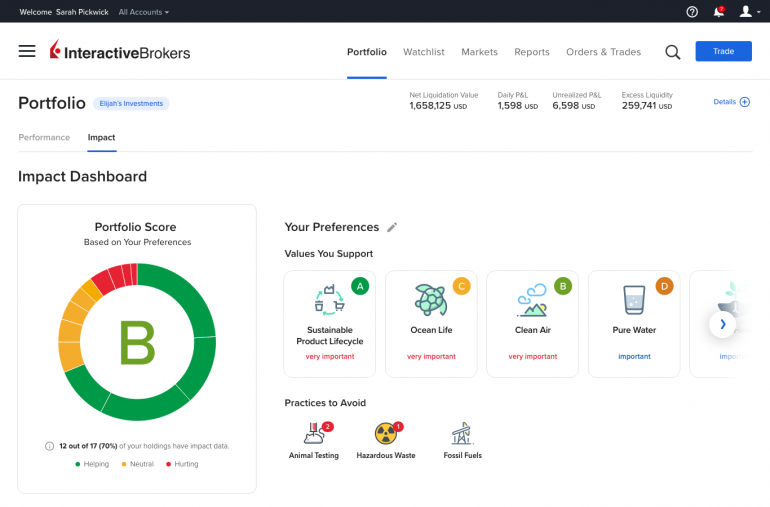Click the search magnifier icon
Screen dimensions: 770x507
point(672,52)
